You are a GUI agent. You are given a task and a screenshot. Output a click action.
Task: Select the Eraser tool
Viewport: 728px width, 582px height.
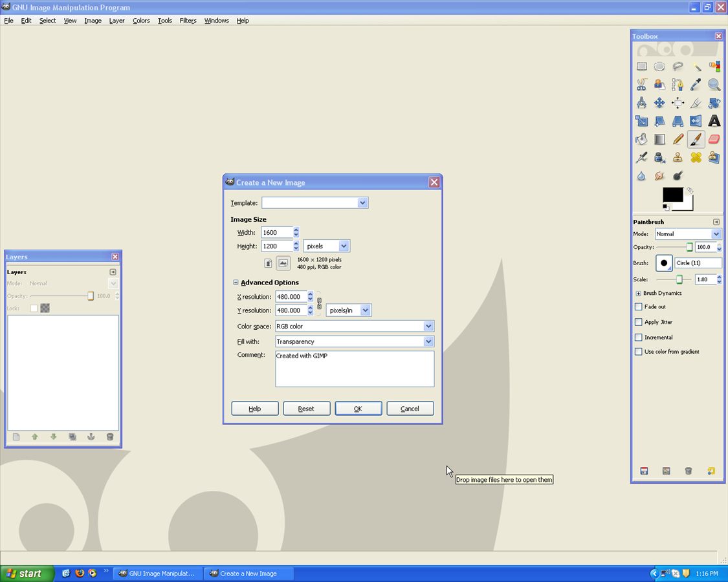point(714,139)
